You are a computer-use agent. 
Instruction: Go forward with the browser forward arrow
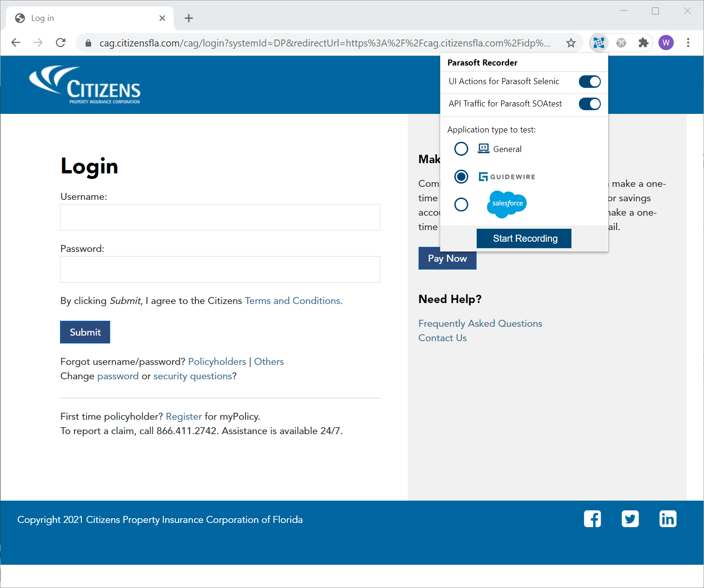tap(38, 43)
